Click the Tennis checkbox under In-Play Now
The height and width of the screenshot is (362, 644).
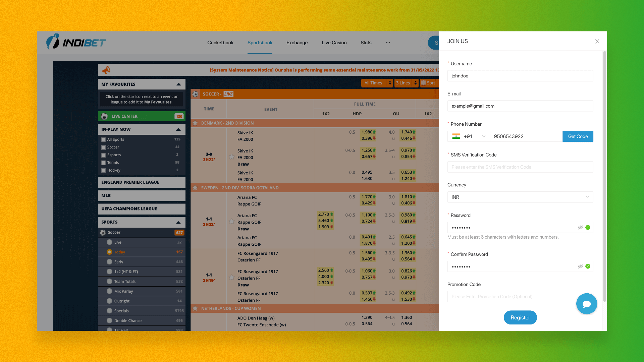click(104, 162)
